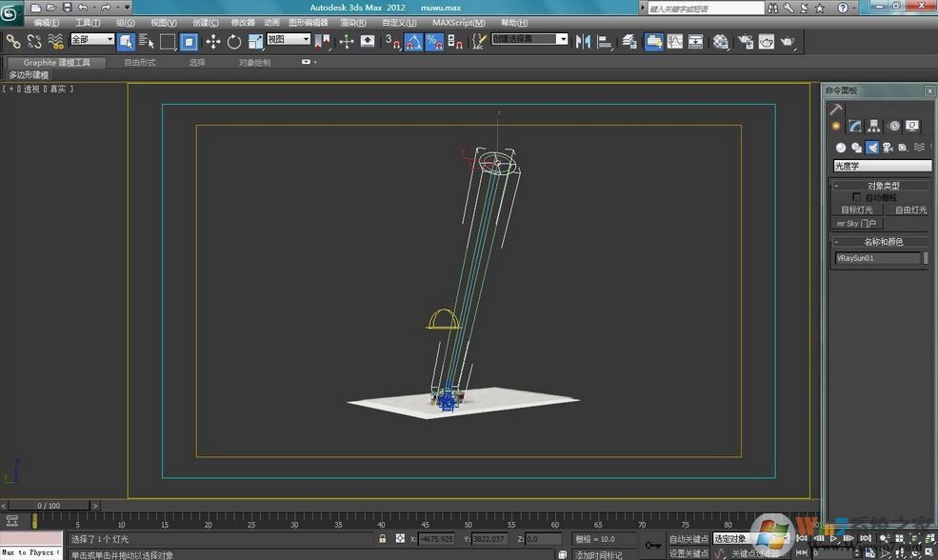Select the Move transform tool
This screenshot has height=560, width=938.
tap(212, 41)
